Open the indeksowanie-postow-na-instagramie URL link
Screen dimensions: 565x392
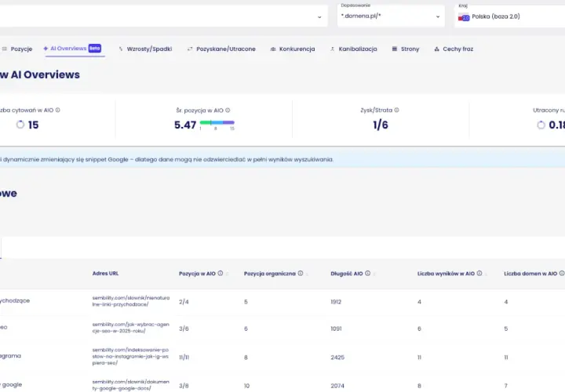[130, 357]
